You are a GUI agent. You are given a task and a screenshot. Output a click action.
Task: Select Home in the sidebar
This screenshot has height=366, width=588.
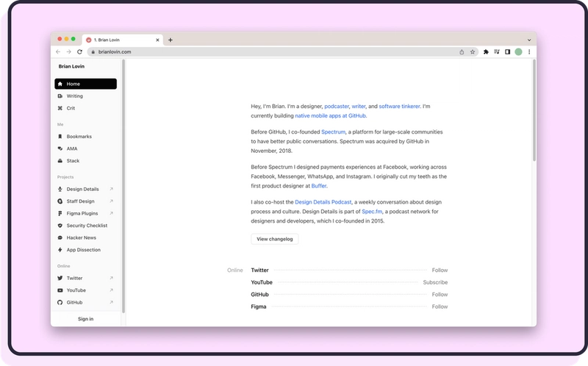[x=85, y=84]
